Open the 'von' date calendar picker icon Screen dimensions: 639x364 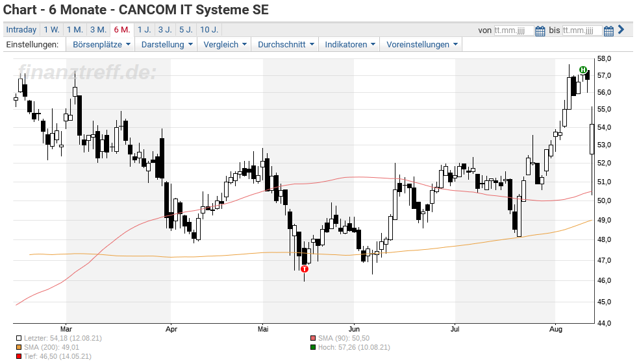[x=540, y=31]
